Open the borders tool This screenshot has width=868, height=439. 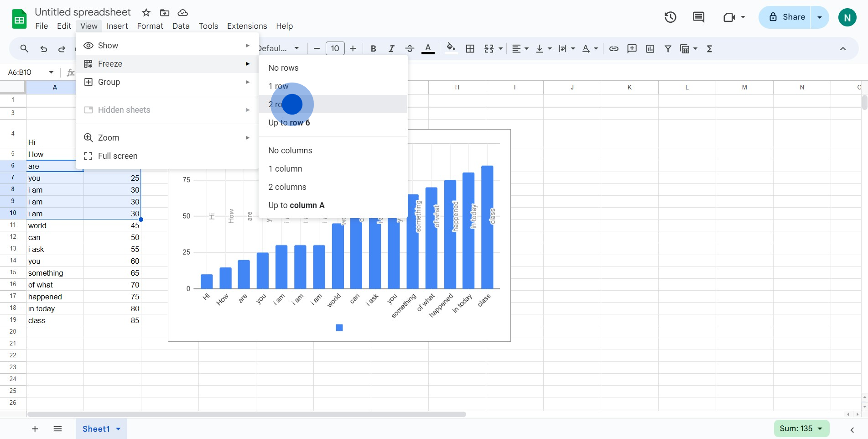click(x=470, y=49)
